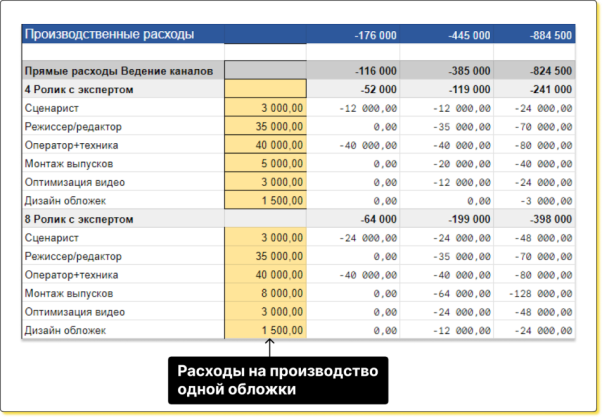Select 'Сценарист' label under 4 Ролик section
This screenshot has width=602, height=417.
point(52,108)
